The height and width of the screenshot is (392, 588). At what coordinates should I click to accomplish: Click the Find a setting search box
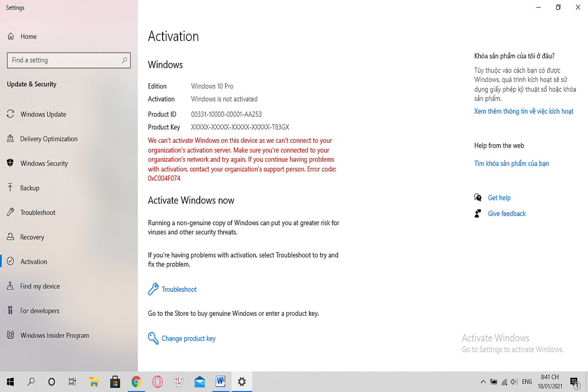(x=69, y=60)
